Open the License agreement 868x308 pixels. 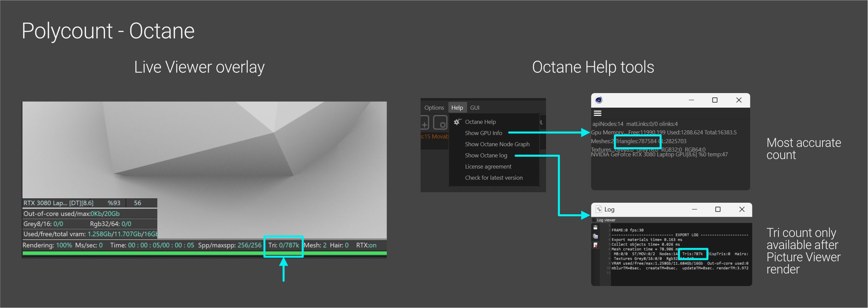click(x=488, y=167)
